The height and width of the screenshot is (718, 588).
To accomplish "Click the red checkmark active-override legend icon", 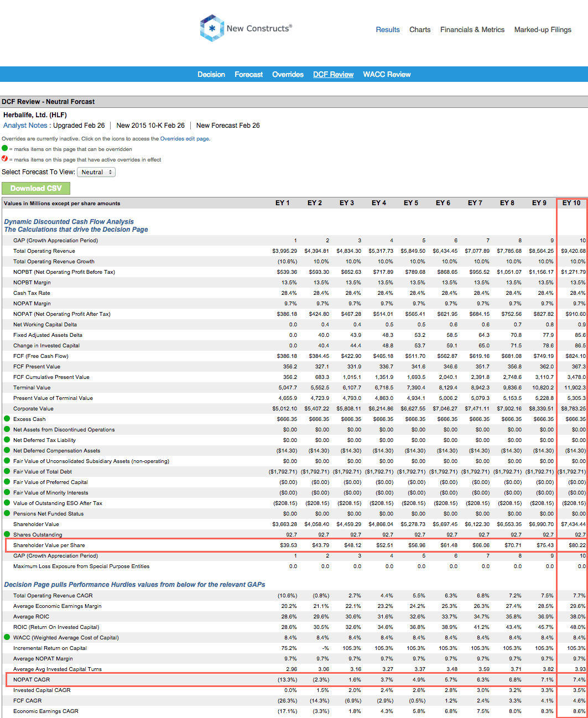I will tap(5, 159).
